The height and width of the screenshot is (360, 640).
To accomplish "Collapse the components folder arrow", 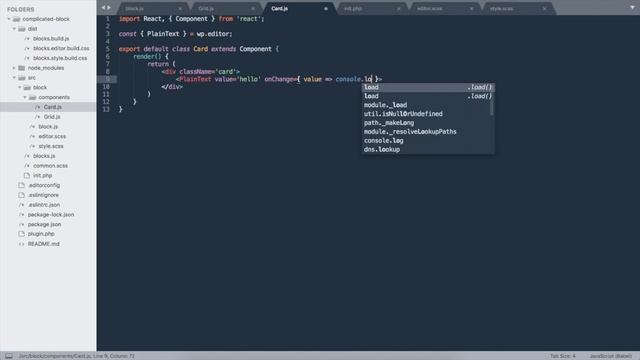I will (25, 98).
